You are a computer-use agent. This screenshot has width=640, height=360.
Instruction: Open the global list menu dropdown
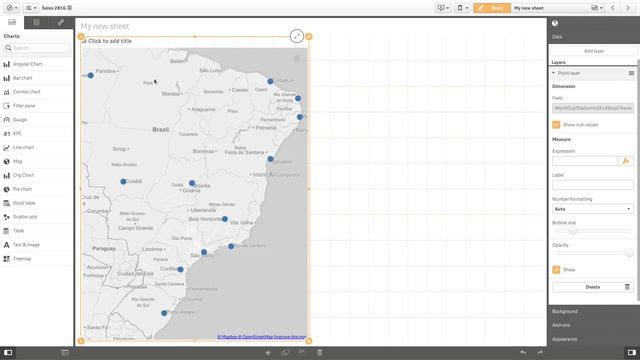pyautogui.click(x=30, y=8)
